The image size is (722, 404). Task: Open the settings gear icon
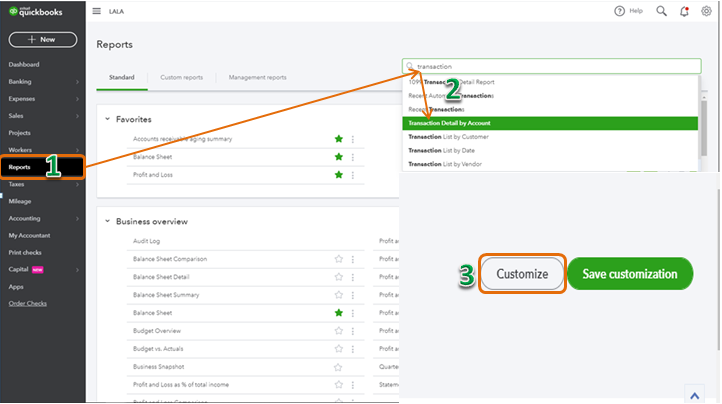(707, 11)
